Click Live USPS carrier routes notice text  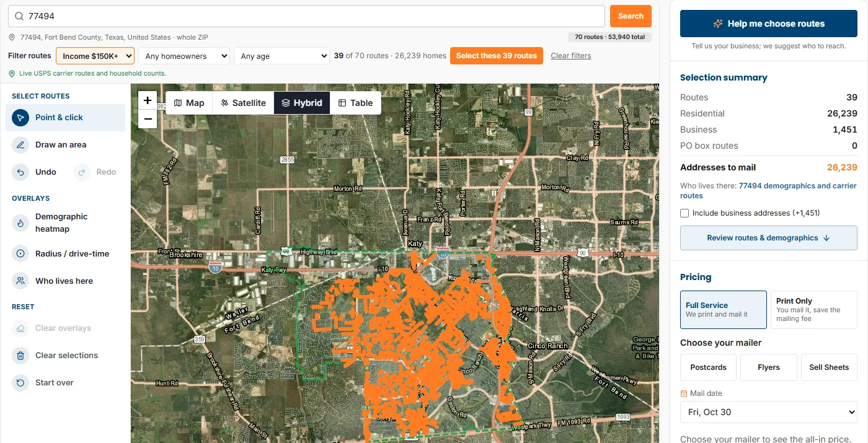pos(92,73)
